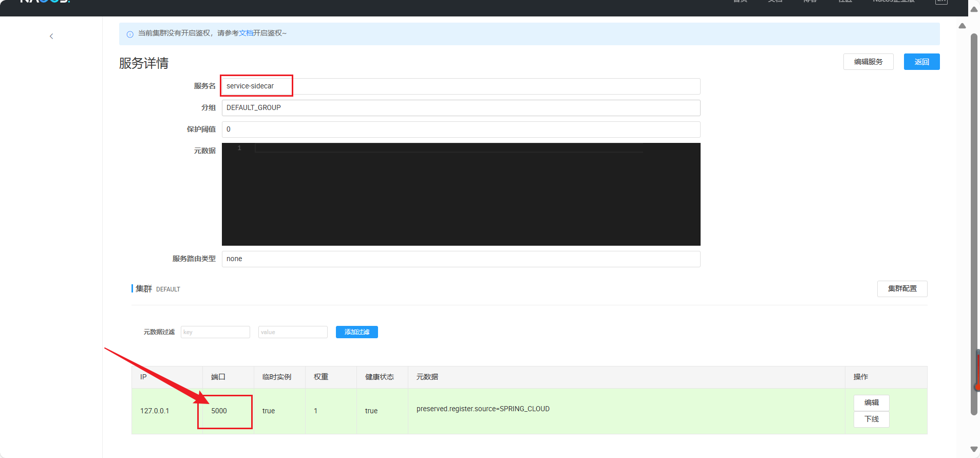Click inside the 元数据 code editor
This screenshot has width=980, height=458.
pyautogui.click(x=461, y=194)
